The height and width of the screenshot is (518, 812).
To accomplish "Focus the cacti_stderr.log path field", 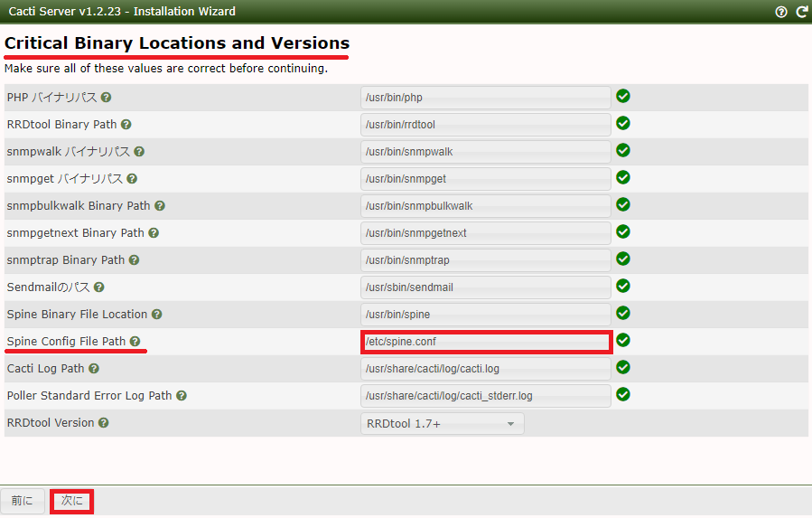I will click(486, 396).
